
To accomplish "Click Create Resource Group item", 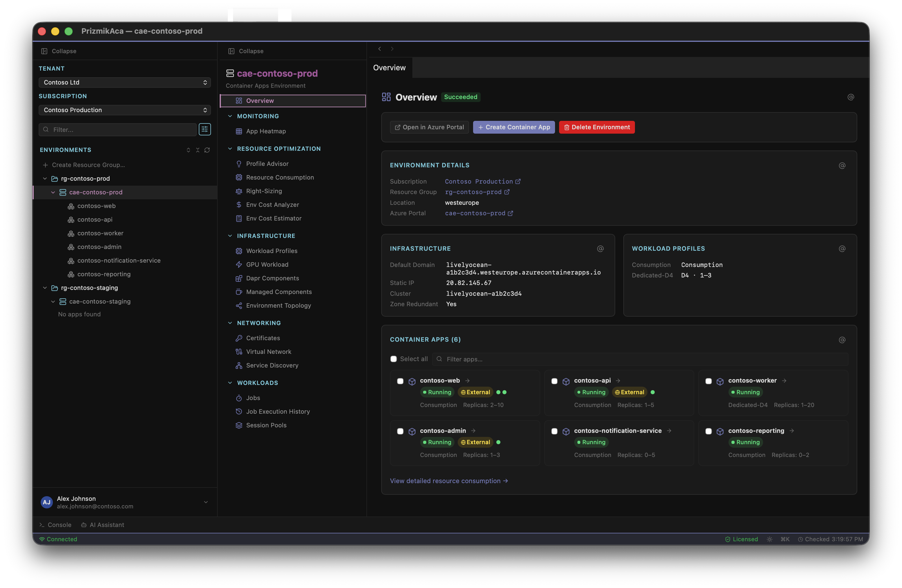I will tap(84, 165).
